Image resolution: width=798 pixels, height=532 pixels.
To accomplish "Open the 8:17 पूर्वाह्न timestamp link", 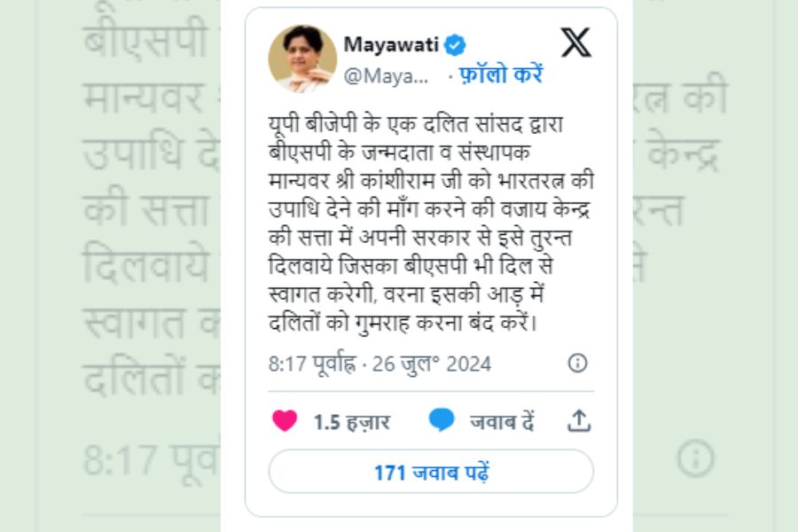I will coord(312,364).
